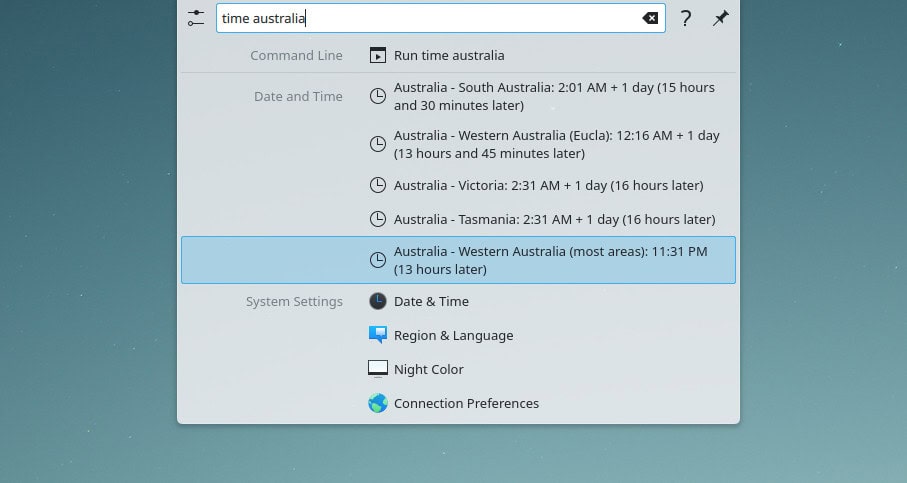Open Date & Time system settings
The width and height of the screenshot is (907, 483).
431,302
